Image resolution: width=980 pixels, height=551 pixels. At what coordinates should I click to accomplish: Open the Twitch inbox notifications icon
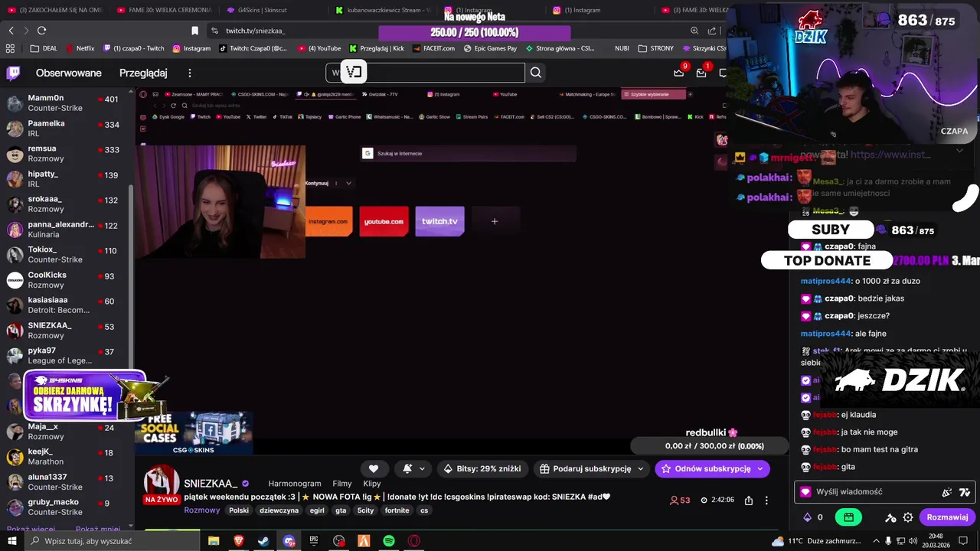click(701, 73)
